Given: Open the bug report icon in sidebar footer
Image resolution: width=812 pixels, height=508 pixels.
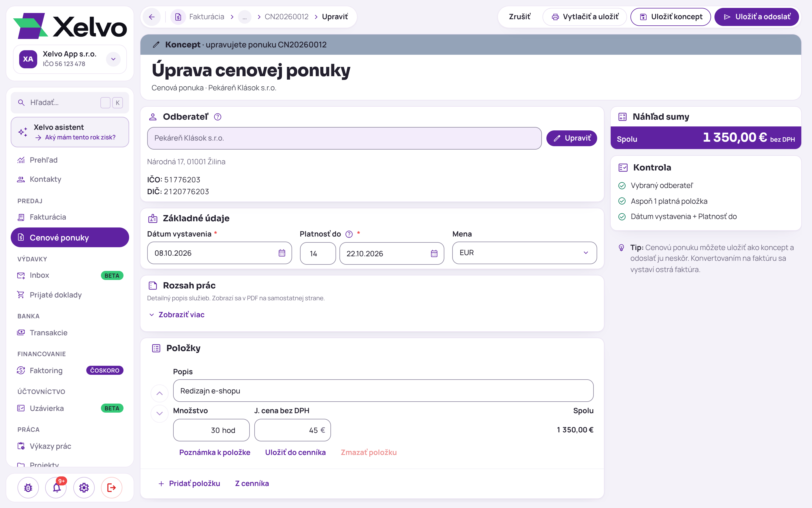Looking at the screenshot, I should tap(28, 487).
